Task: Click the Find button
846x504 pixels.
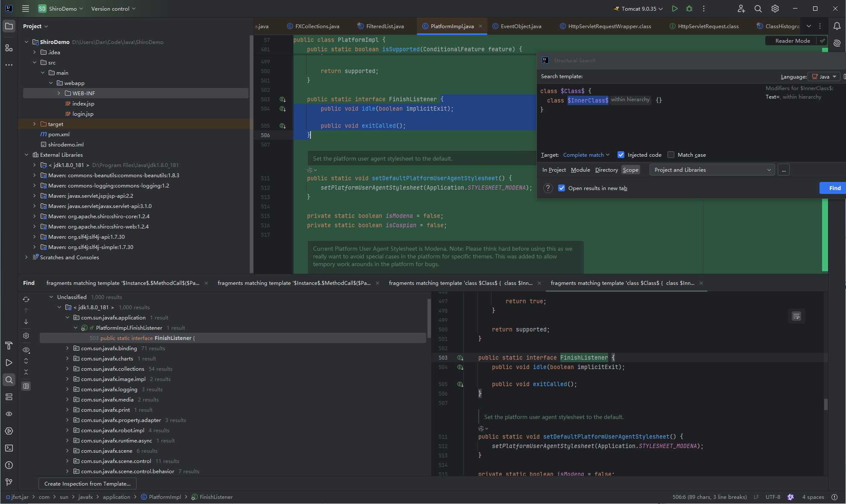Action: (833, 188)
